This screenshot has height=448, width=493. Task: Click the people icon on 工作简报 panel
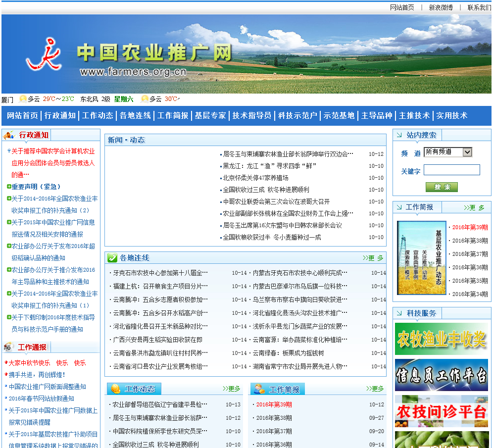259,389
